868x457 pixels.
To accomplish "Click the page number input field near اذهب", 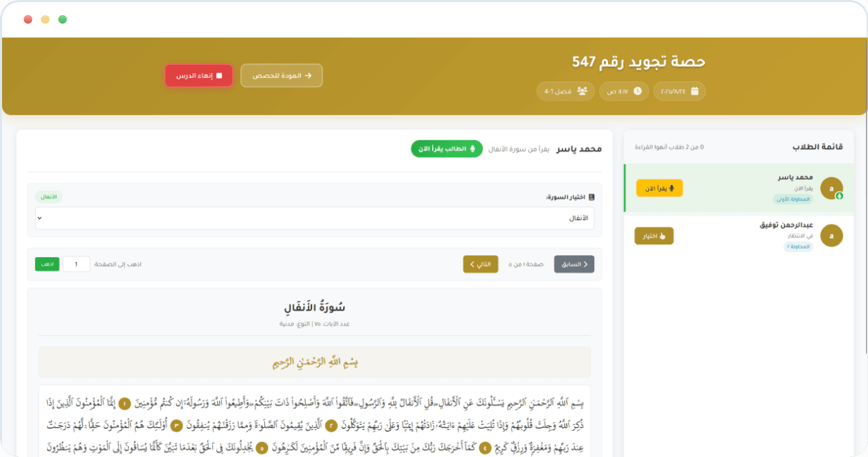I will 75,263.
